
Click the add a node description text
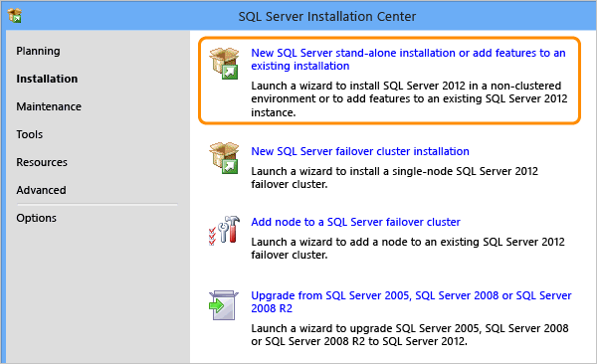tap(408, 249)
